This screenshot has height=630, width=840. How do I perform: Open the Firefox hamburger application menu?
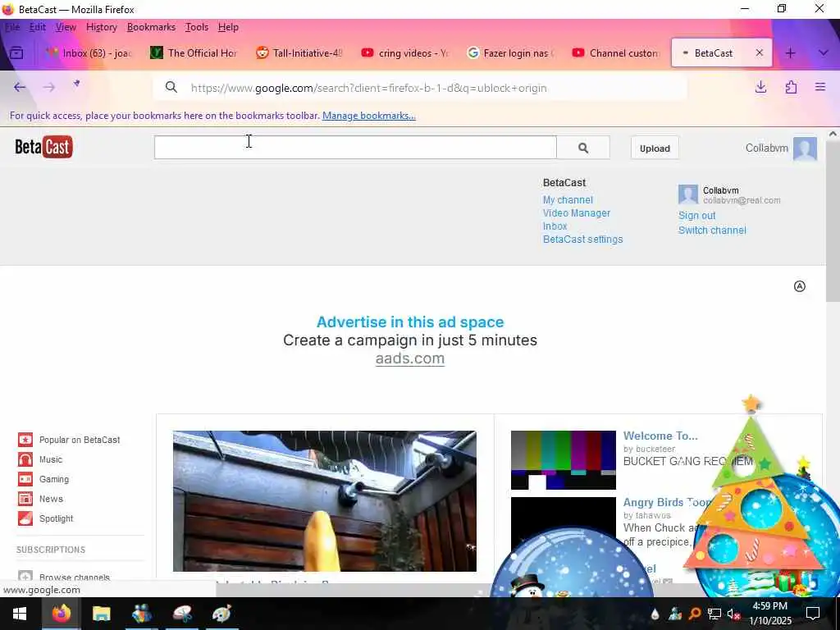820,87
